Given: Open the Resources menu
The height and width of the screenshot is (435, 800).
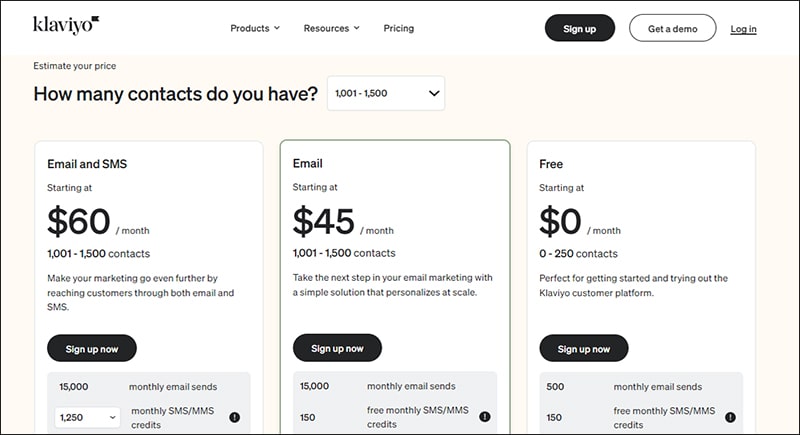Looking at the screenshot, I should pos(332,29).
